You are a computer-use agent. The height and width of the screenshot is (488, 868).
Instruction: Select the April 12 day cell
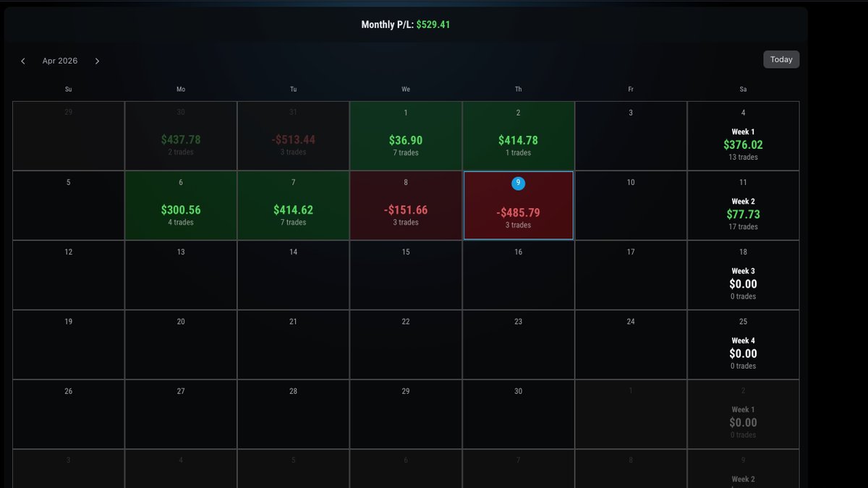(x=68, y=275)
